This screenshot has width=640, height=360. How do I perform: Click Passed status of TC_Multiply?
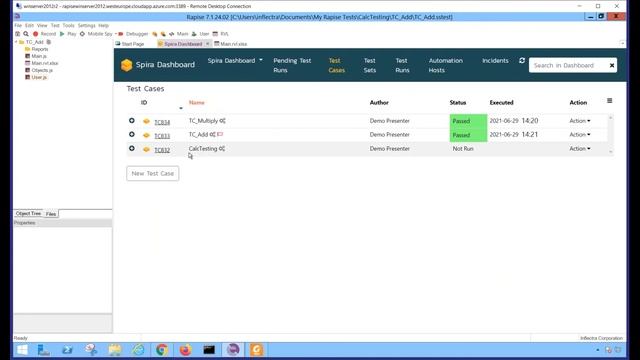(468, 121)
